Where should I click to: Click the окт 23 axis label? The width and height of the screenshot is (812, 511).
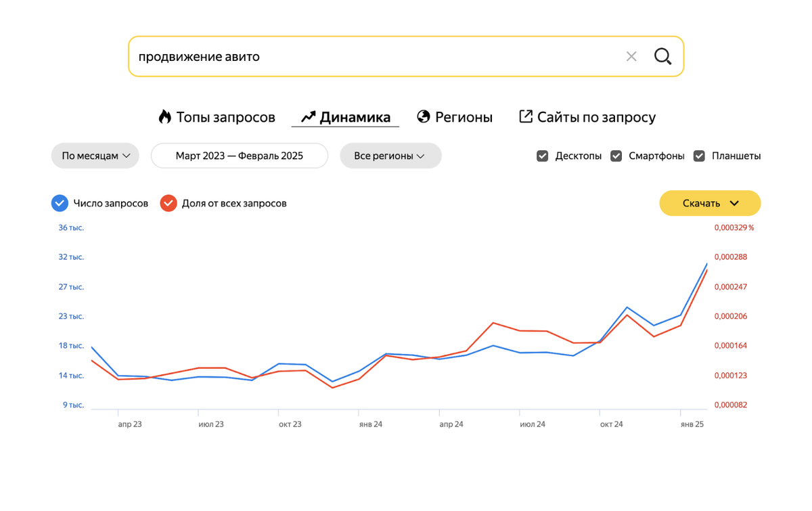tap(290, 424)
